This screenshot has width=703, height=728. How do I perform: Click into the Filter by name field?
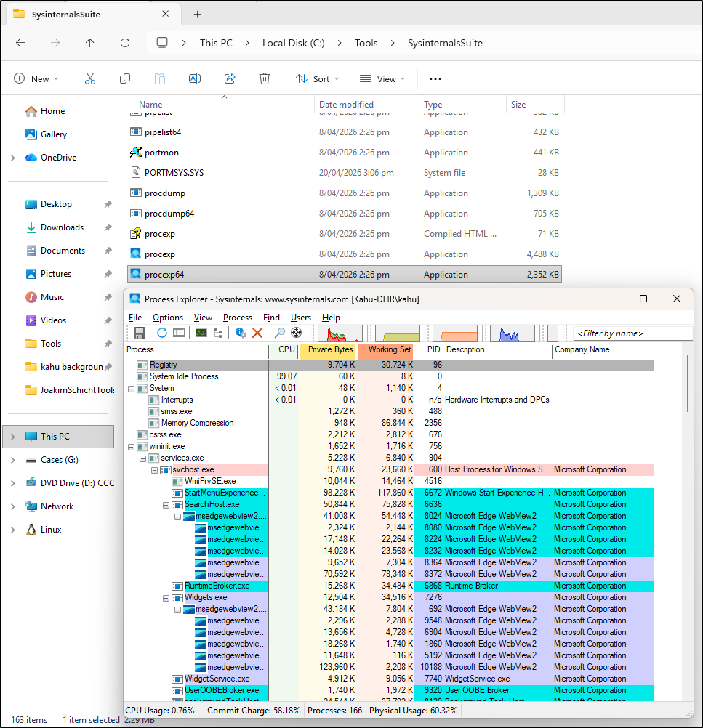[632, 333]
